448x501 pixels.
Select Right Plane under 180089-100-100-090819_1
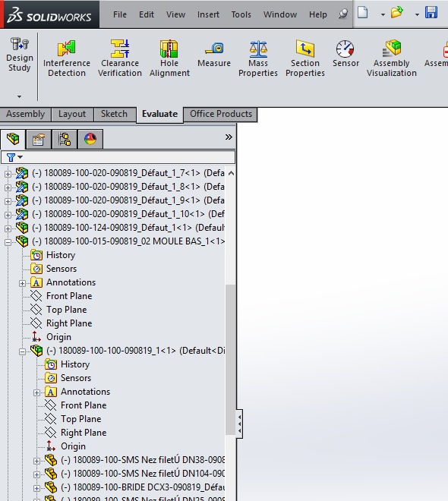click(x=84, y=433)
